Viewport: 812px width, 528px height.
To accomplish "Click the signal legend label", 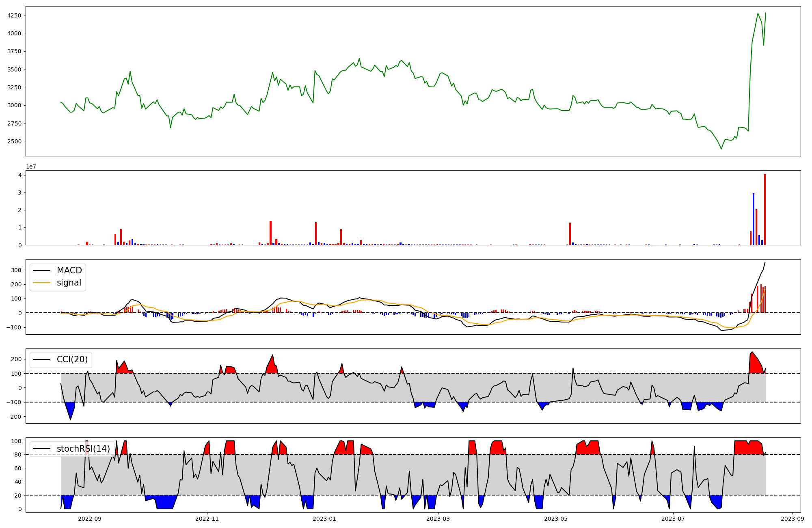I will click(69, 283).
